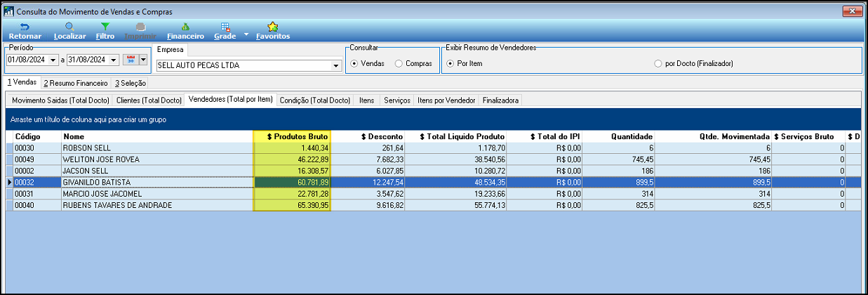Sort by the Quantidade column header
The image size is (868, 295).
click(620, 136)
